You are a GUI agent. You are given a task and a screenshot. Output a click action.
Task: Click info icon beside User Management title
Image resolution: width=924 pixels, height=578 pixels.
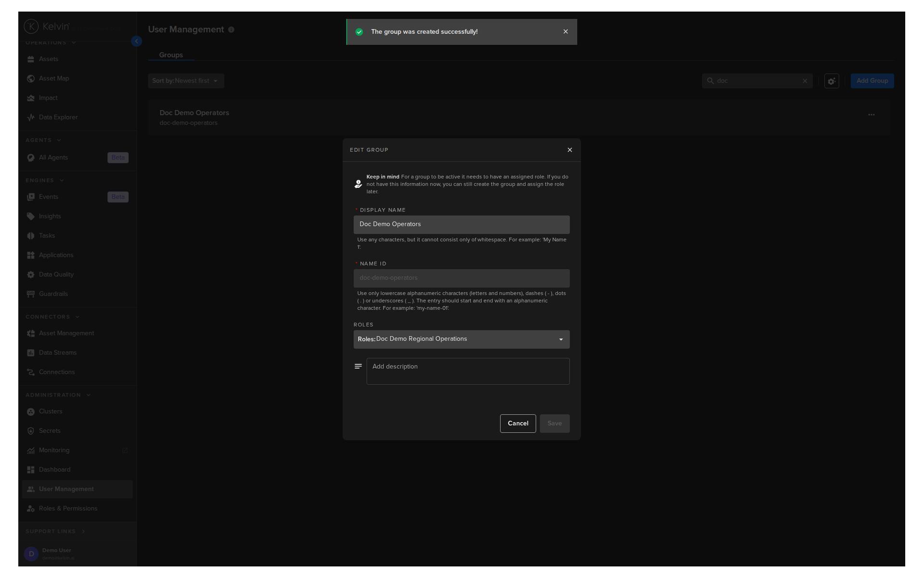pyautogui.click(x=231, y=30)
